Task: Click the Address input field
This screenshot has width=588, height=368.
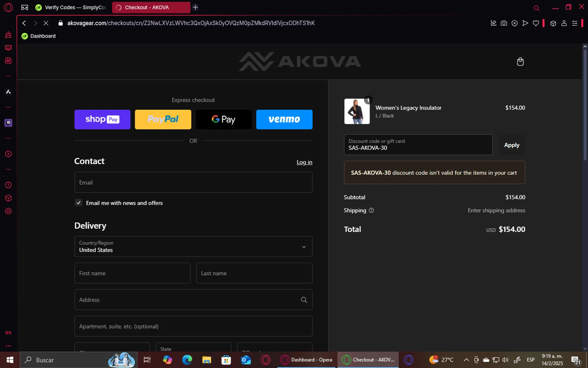Action: tap(193, 300)
